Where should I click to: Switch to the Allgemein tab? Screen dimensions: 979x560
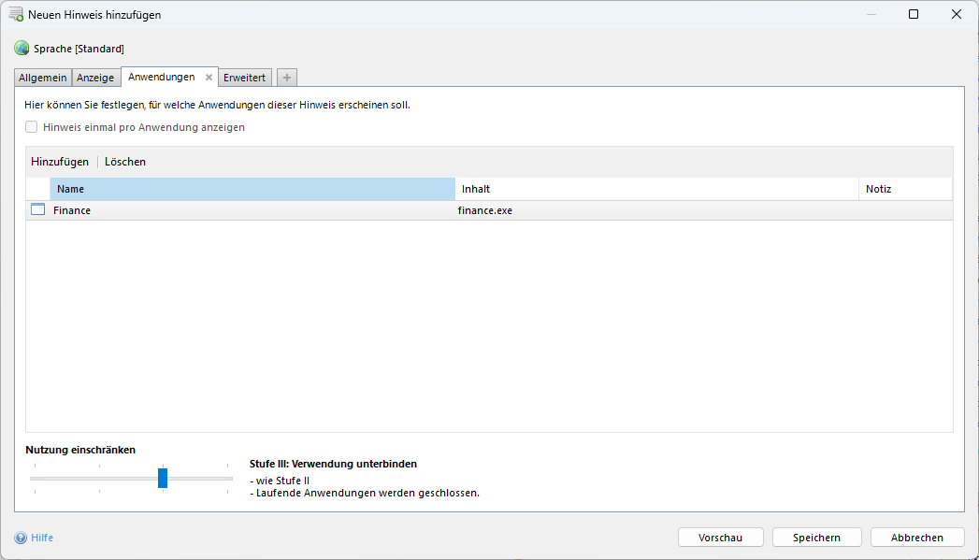coord(43,78)
